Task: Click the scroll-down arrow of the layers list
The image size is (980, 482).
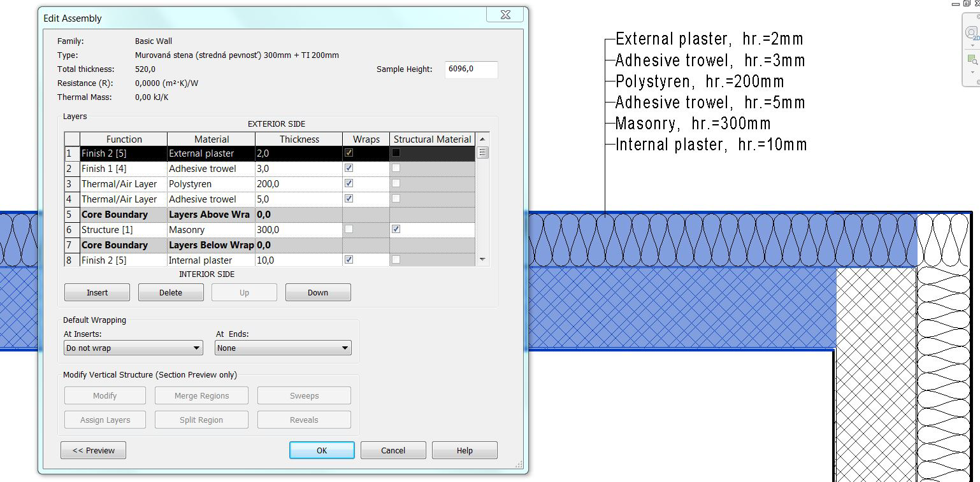Action: coord(482,259)
